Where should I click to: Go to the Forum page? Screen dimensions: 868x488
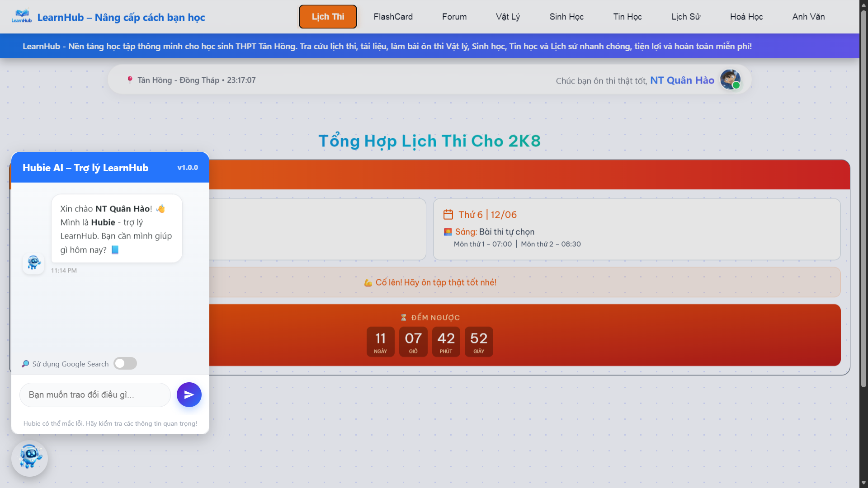[x=454, y=17]
